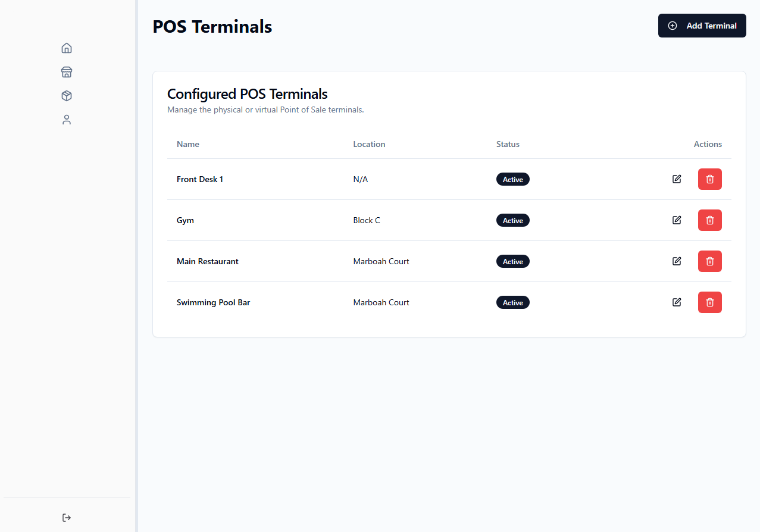Delete the Gym terminal
Screen dimensions: 760x532
click(x=709, y=220)
